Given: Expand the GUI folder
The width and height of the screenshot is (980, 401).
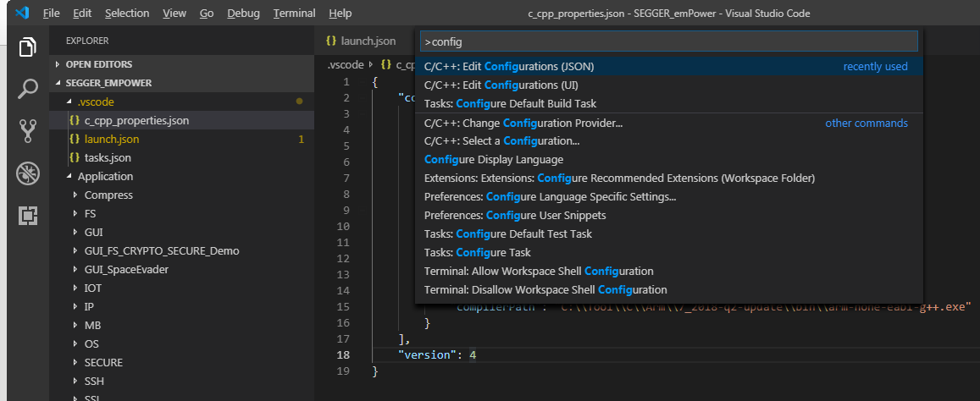Looking at the screenshot, I should pyautogui.click(x=181, y=233).
